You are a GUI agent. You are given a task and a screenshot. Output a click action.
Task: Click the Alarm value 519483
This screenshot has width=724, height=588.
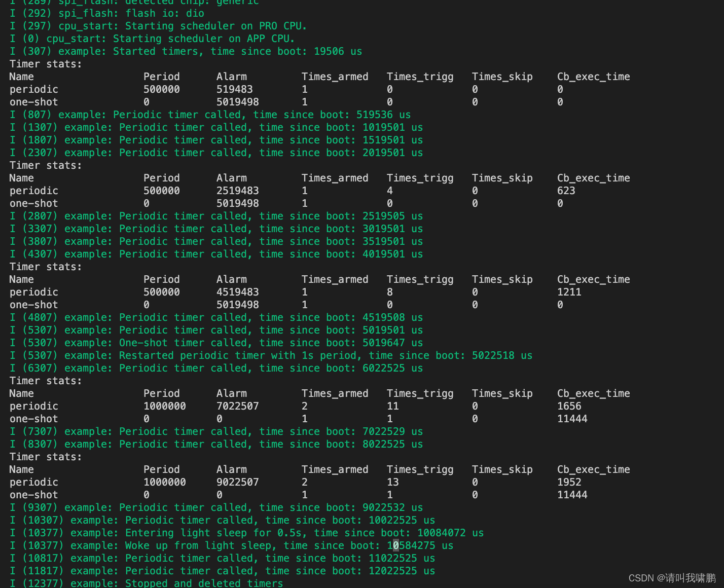[x=235, y=89]
